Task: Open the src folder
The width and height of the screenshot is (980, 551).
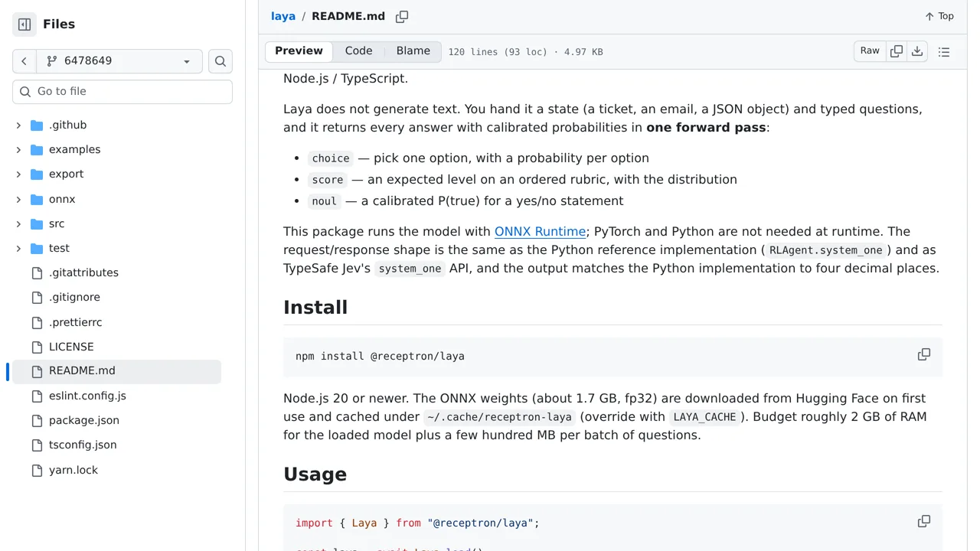Action: point(57,224)
